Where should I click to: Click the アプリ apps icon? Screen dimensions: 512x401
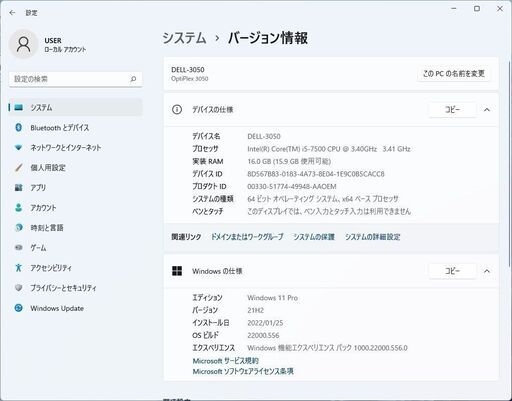tap(19, 187)
